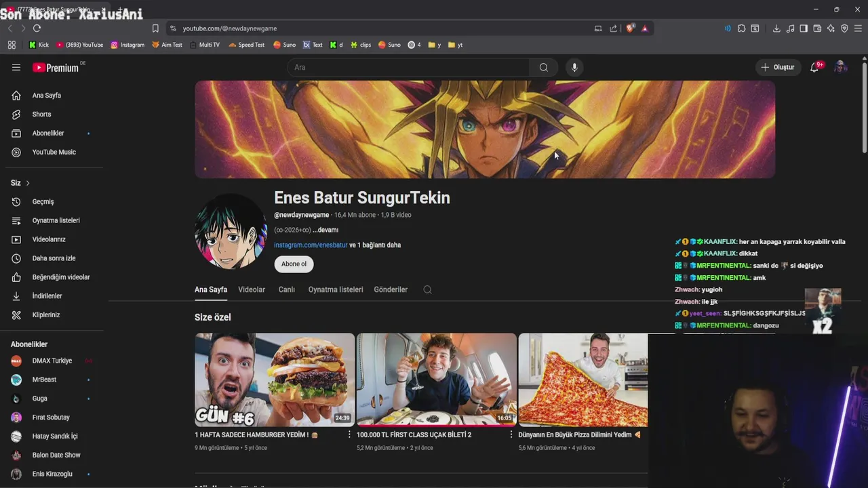Viewport: 868px width, 488px height.
Task: Bookmark this page icon in address bar
Action: click(155, 28)
